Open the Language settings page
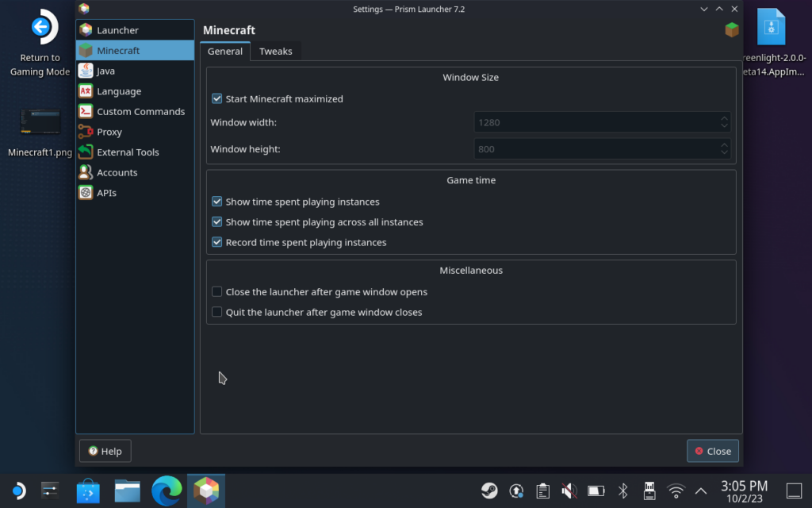Screen dimensions: 812x508 click(135, 91)
